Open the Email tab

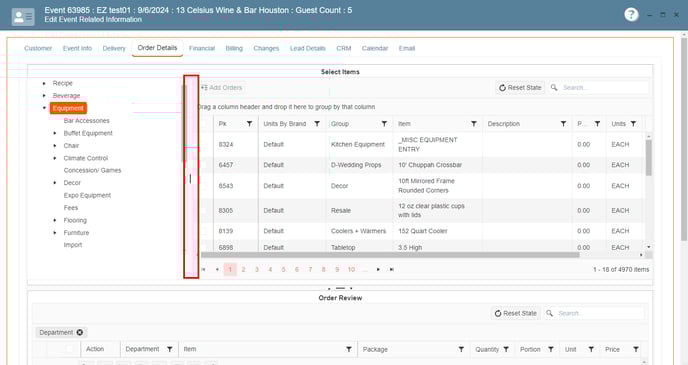pos(407,48)
